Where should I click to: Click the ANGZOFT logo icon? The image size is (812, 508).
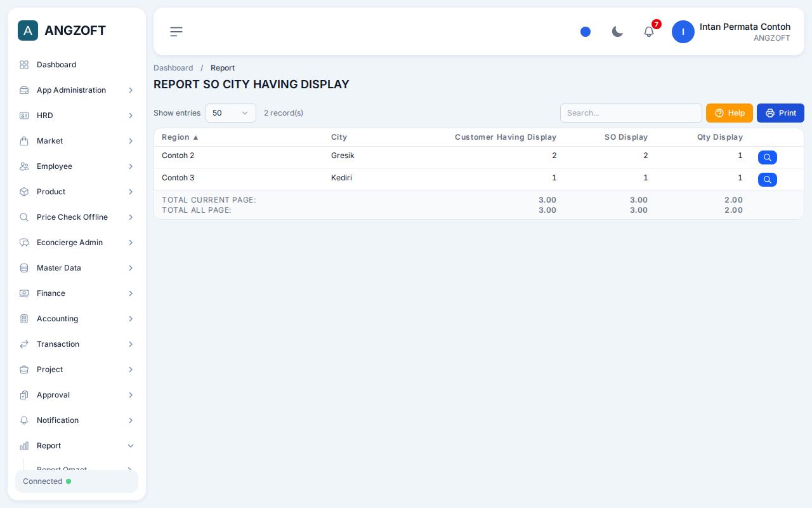click(x=28, y=30)
